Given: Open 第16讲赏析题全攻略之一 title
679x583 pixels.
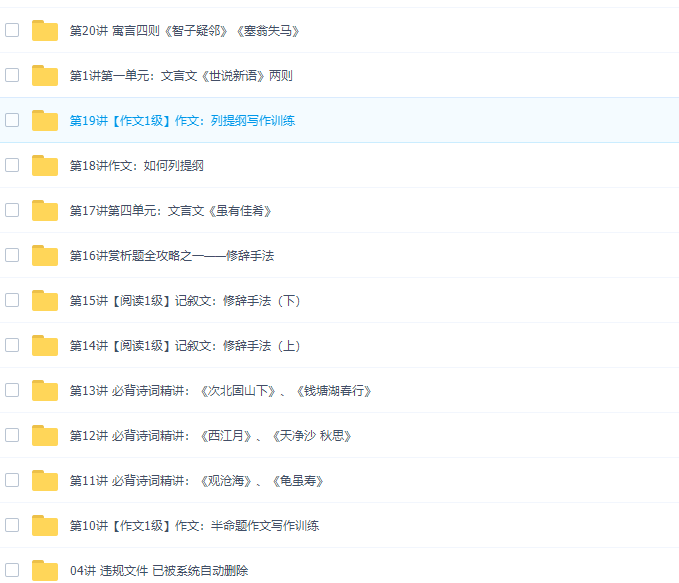Looking at the screenshot, I should point(171,256).
